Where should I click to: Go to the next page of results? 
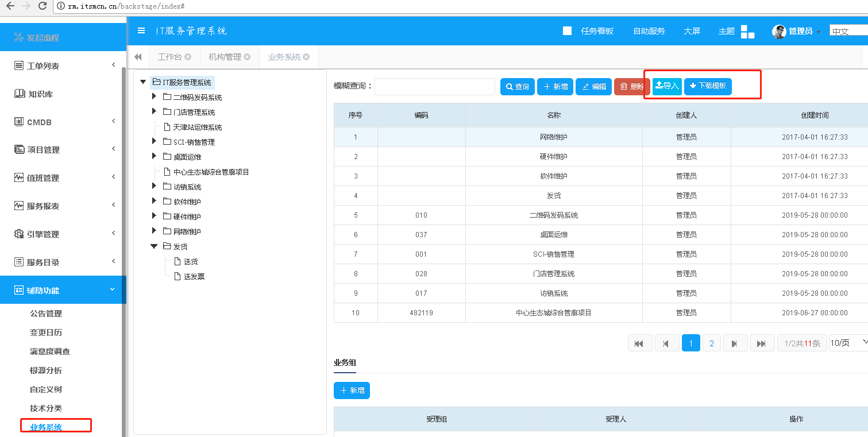tap(735, 343)
